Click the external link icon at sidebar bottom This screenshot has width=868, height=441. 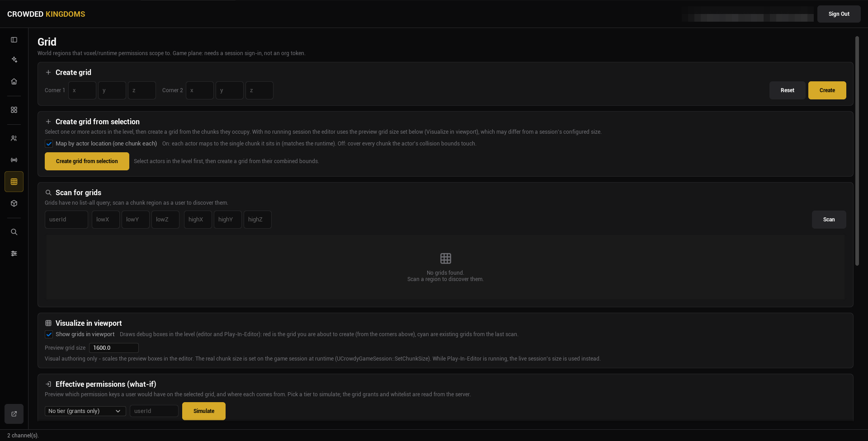(14, 414)
